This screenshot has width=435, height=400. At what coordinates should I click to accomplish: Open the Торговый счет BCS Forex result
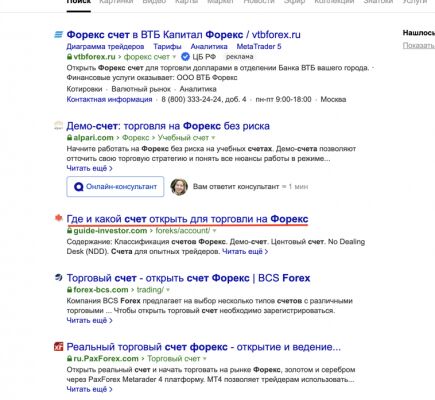pos(188,278)
